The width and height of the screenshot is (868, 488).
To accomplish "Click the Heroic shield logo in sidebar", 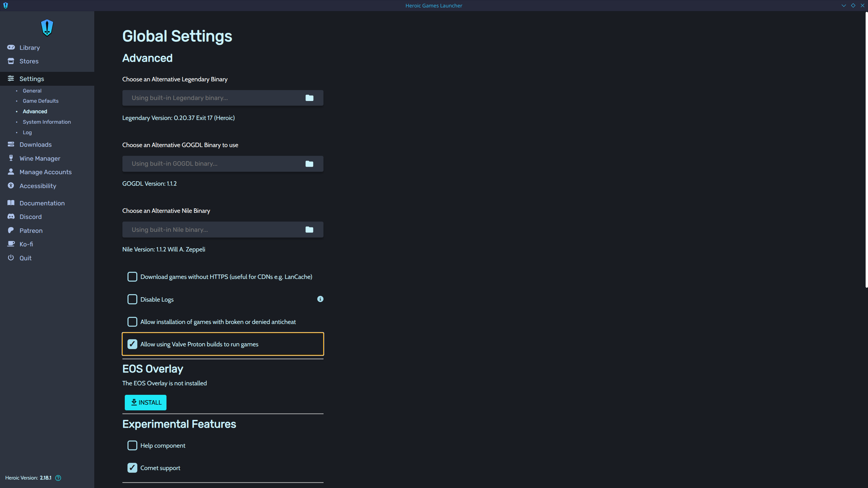I will pyautogui.click(x=47, y=27).
